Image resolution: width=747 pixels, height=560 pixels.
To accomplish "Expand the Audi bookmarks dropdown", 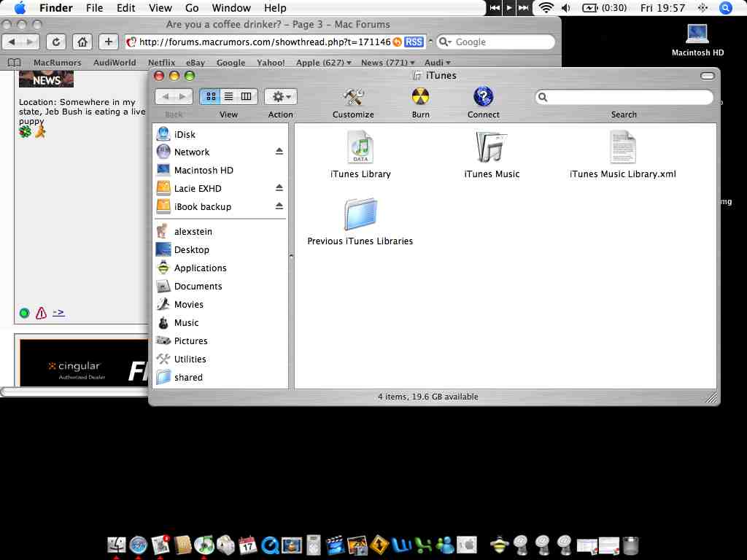I will click(x=438, y=63).
